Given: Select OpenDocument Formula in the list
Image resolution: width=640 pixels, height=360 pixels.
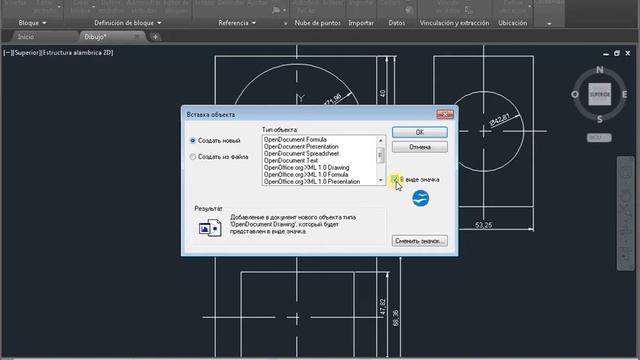Looking at the screenshot, I should tap(295, 140).
